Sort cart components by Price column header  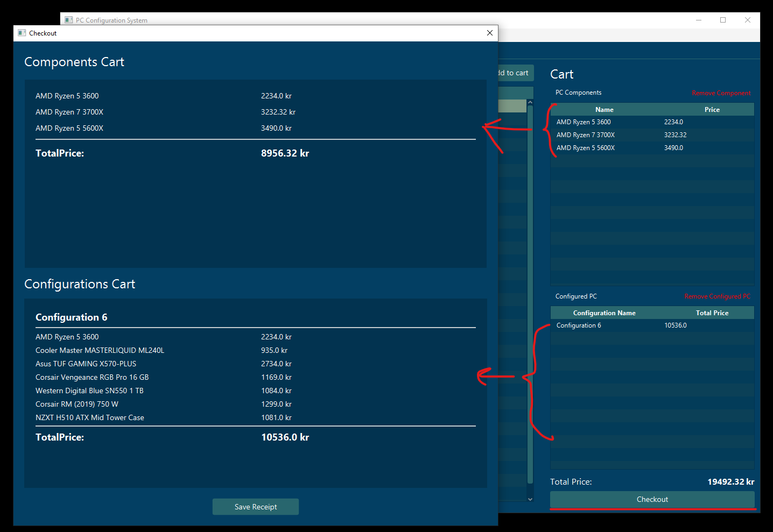712,109
